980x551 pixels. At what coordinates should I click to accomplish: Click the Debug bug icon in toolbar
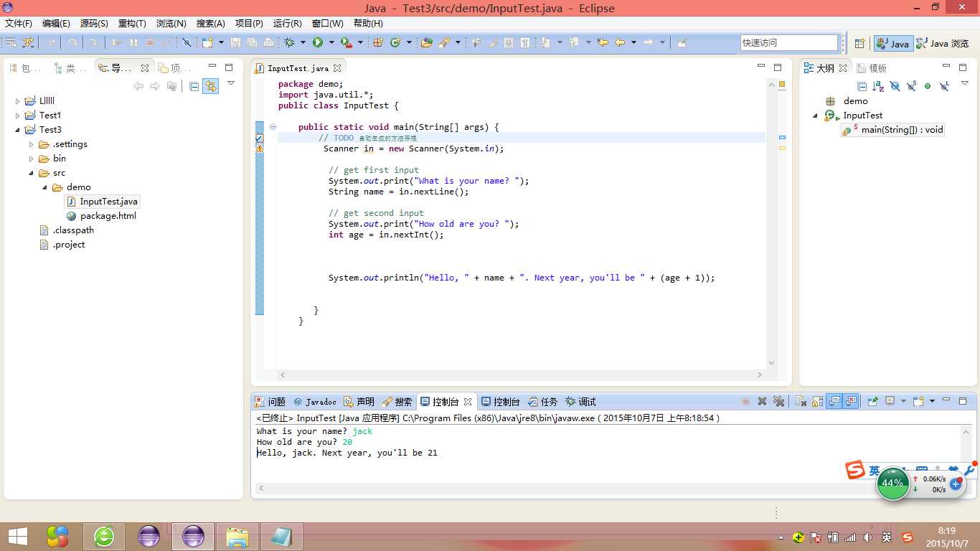click(288, 42)
